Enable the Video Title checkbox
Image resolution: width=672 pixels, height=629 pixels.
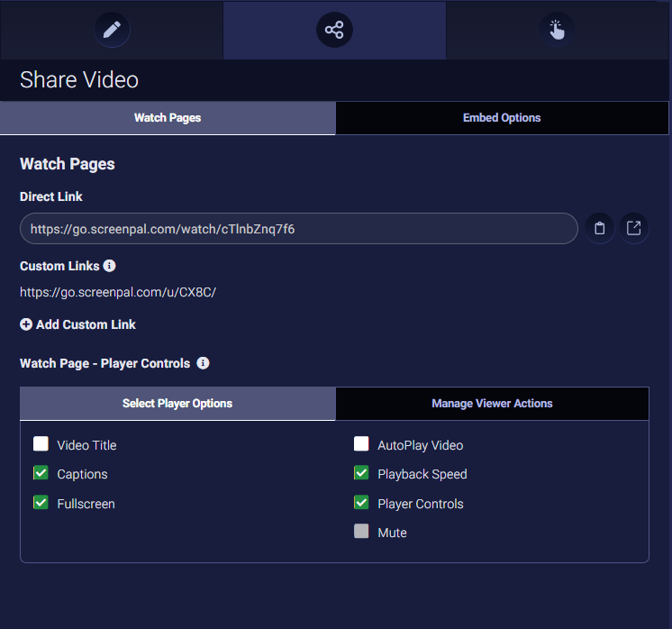point(41,444)
